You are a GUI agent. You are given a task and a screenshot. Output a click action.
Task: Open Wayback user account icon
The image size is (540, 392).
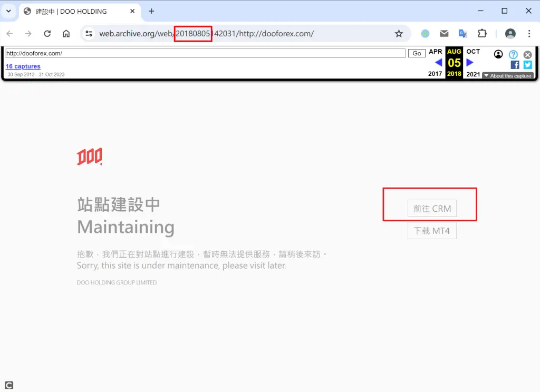(x=498, y=54)
